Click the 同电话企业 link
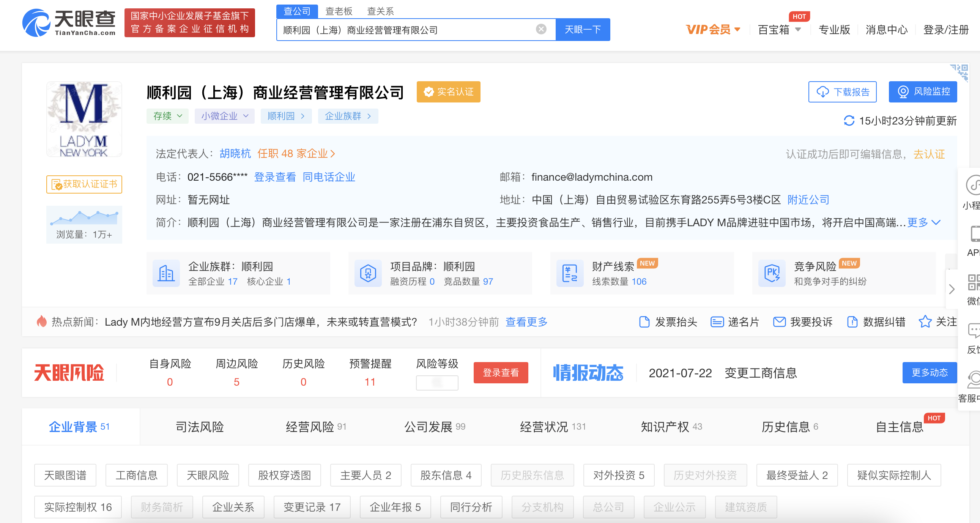Screen dimensions: 980x523 [329, 177]
